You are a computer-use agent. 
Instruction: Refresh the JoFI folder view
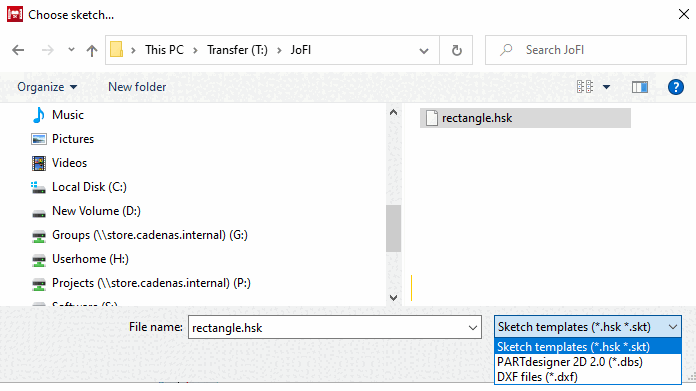(x=456, y=50)
